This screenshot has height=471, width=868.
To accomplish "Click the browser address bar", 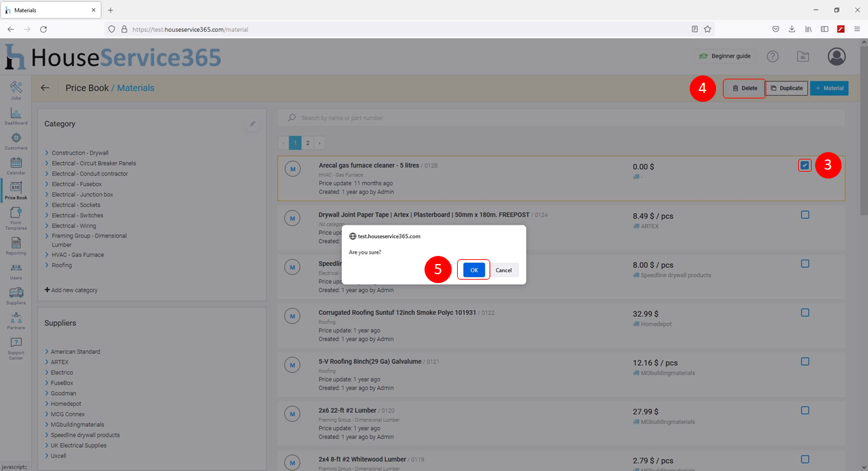I will [x=410, y=29].
